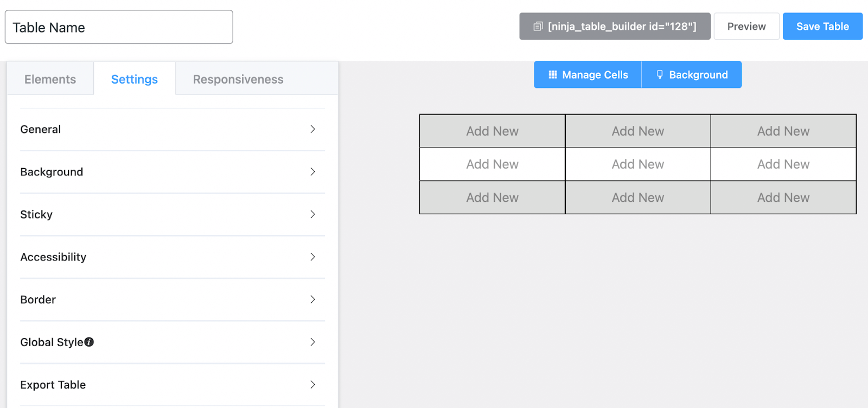
Task: Click the shortcode copy icon
Action: coord(538,27)
